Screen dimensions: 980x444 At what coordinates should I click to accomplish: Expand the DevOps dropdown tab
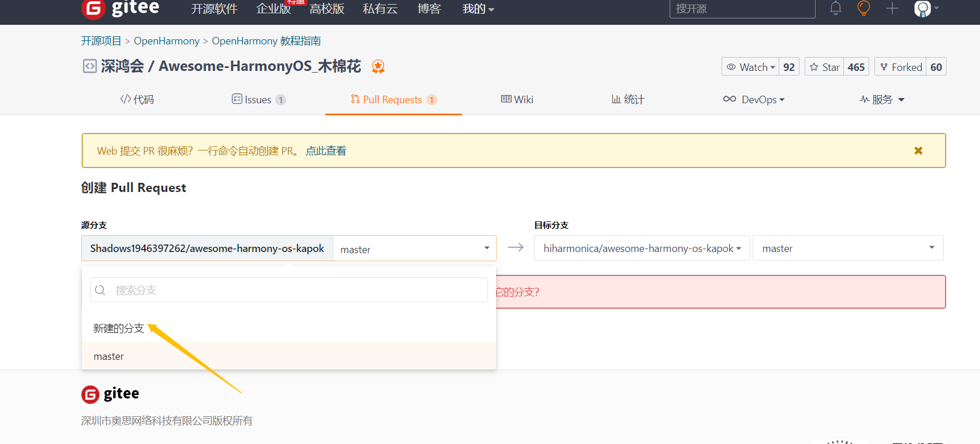click(x=754, y=99)
